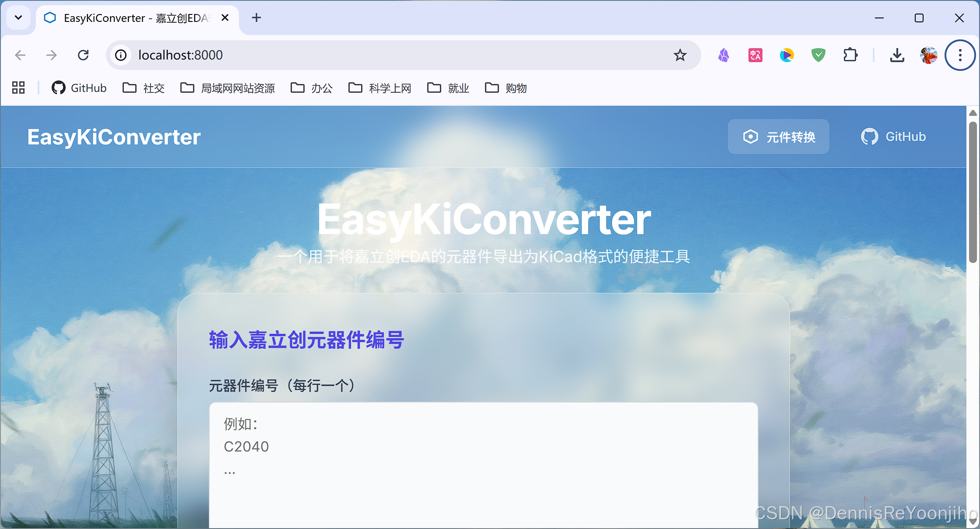The height and width of the screenshot is (529, 980).
Task: Open the Extensions puzzle-piece menu
Action: [850, 55]
